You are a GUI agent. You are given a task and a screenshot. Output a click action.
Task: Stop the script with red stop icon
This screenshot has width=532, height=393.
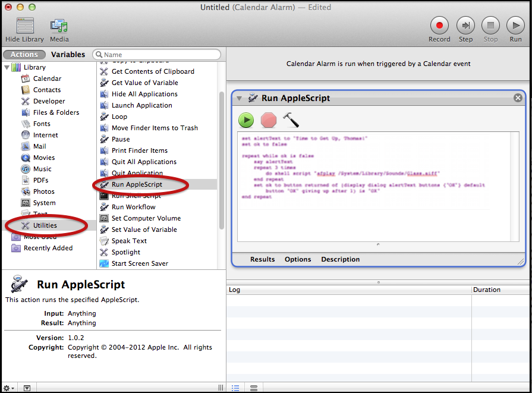click(268, 120)
